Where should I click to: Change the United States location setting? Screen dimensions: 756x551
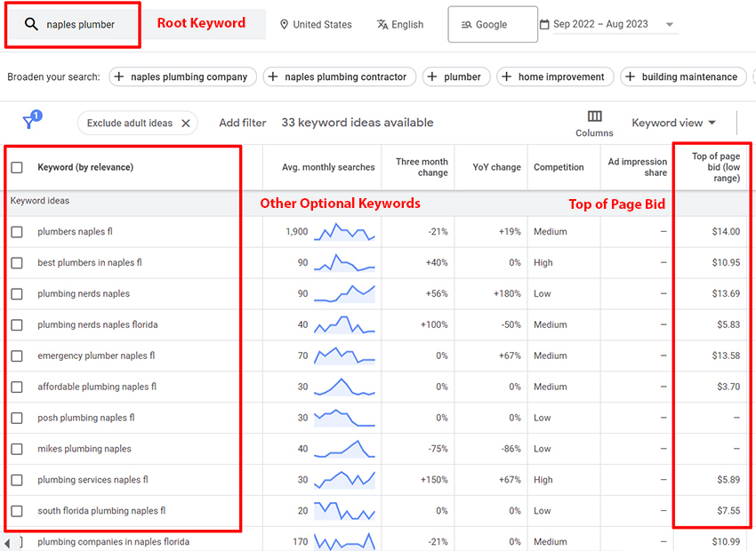[317, 25]
